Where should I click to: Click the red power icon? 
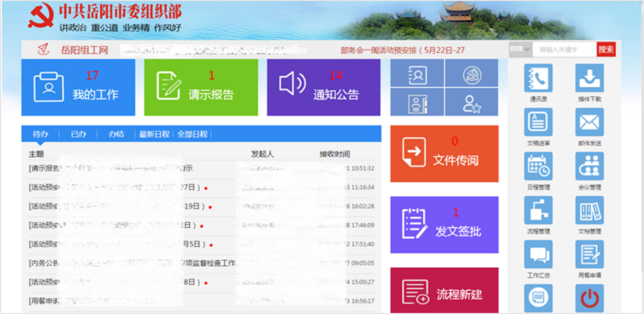[590, 298]
